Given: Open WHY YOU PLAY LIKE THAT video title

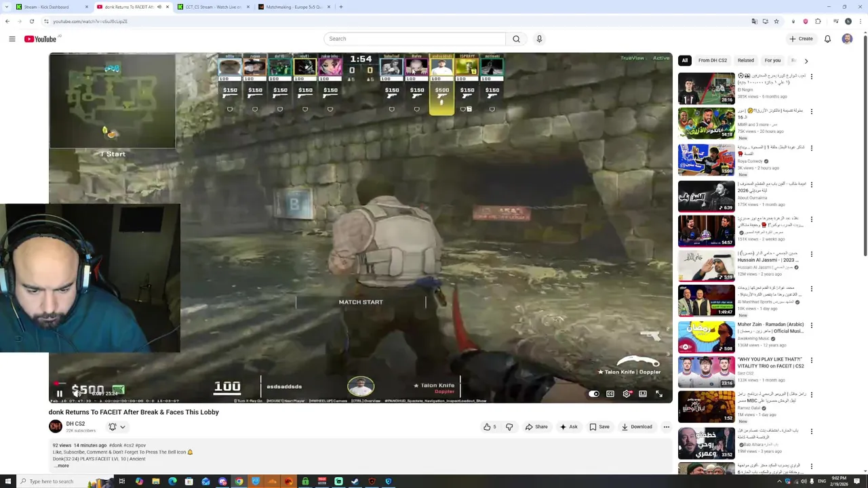Looking at the screenshot, I should (770, 363).
